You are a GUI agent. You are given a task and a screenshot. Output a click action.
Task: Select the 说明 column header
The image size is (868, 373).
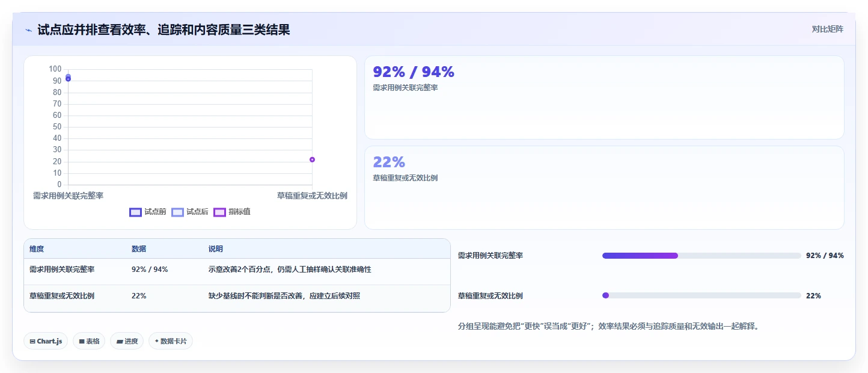[216, 249]
